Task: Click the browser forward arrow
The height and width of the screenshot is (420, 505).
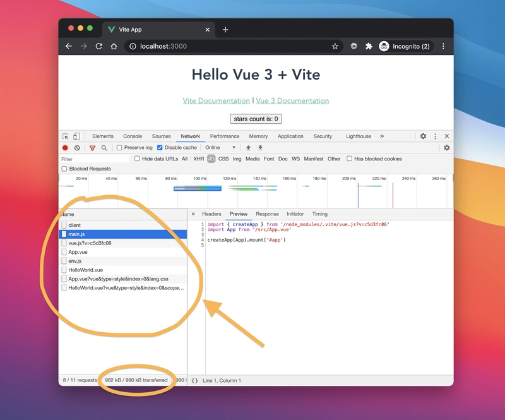Action: 84,46
